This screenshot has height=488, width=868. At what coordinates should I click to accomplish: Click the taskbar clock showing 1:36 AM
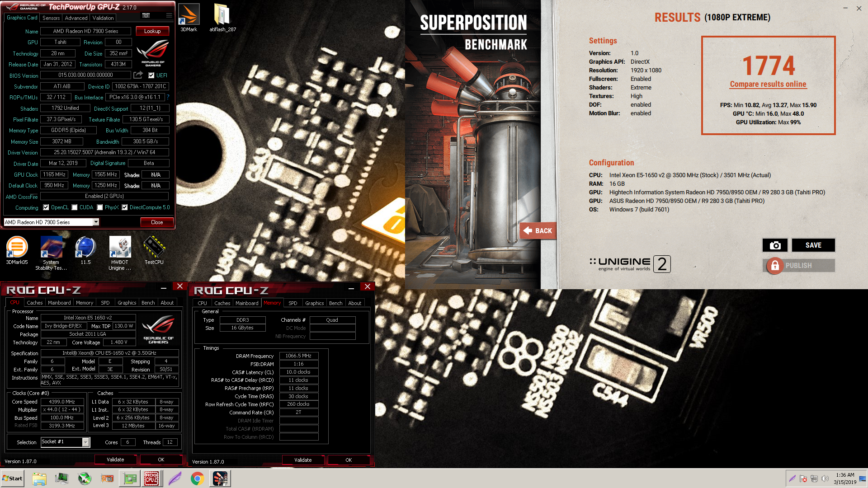[845, 479]
